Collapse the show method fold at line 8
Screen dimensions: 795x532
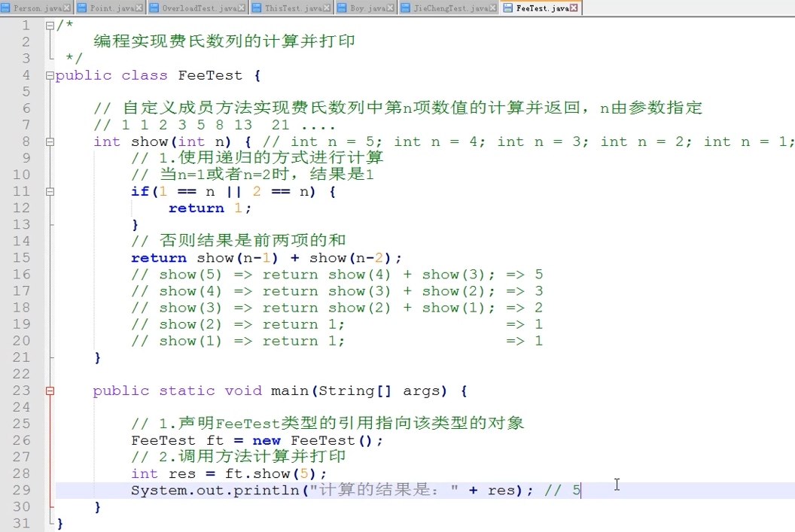click(50, 142)
